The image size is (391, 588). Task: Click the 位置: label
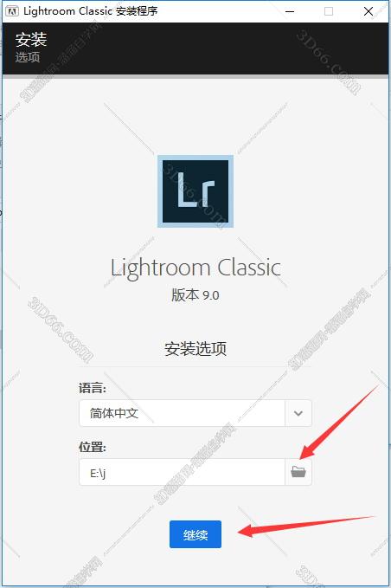[93, 447]
